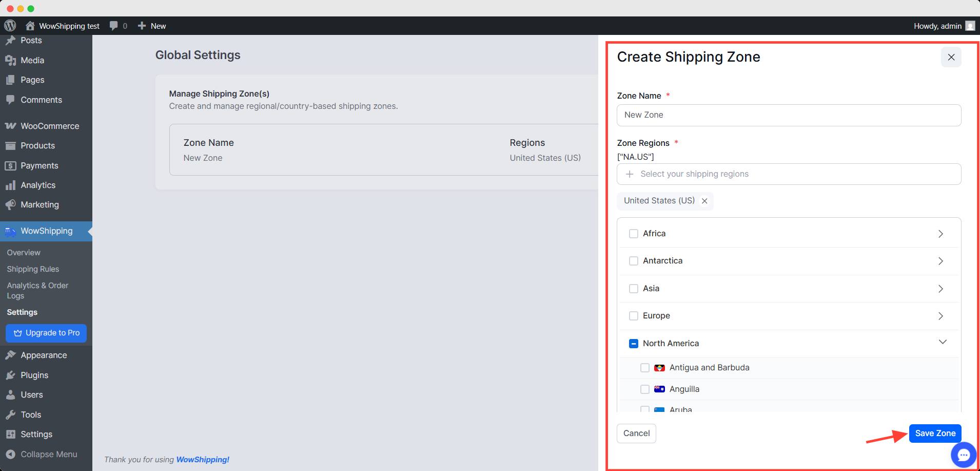Image resolution: width=980 pixels, height=471 pixels.
Task: Close the Create Shipping Zone panel
Action: 951,57
